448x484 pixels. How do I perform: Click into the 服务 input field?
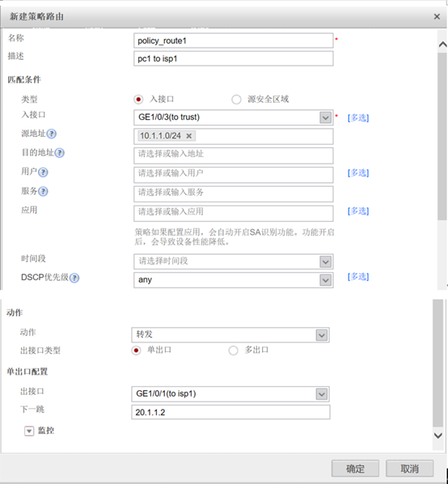(234, 194)
